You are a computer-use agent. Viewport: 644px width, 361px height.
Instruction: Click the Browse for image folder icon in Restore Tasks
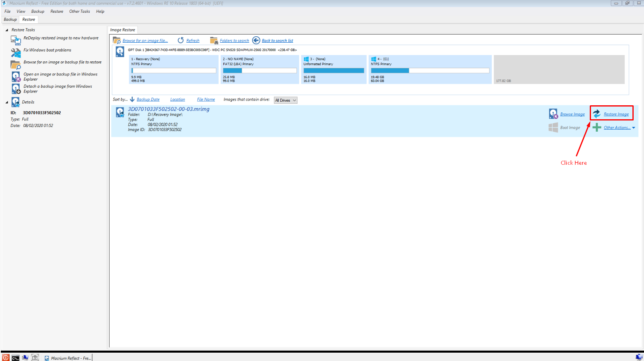click(16, 65)
